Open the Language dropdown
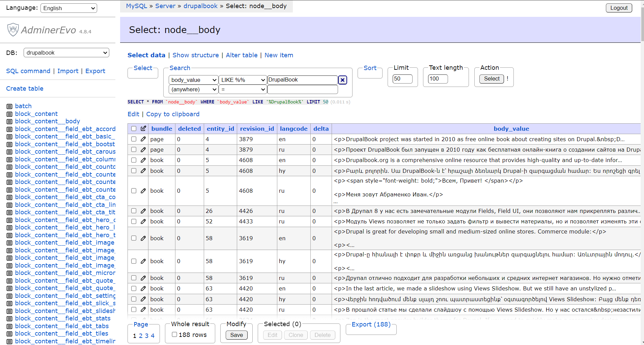Image resolution: width=644 pixels, height=345 pixels. point(69,8)
